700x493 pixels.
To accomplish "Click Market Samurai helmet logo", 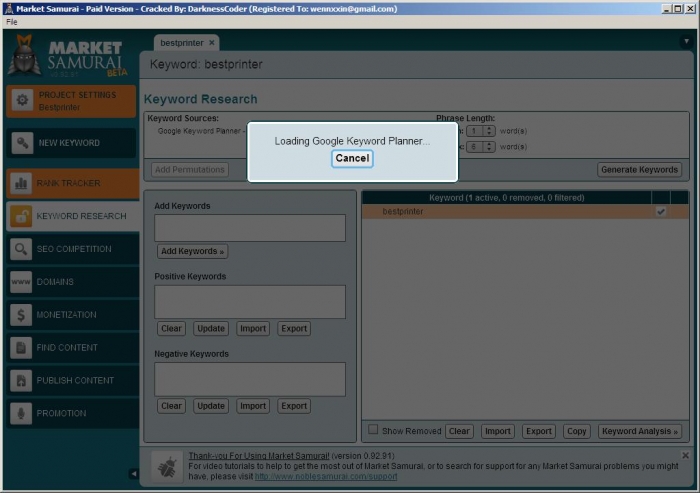I will (25, 55).
